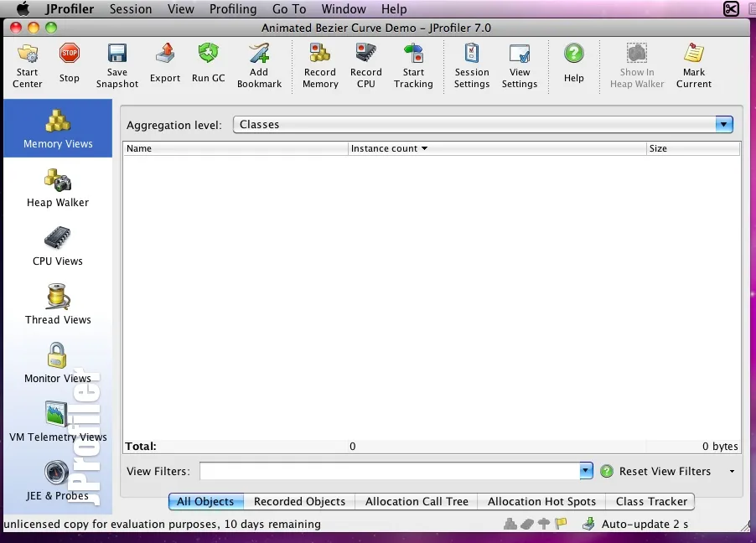Click Show In Heap Walker icon
The width and height of the screenshot is (756, 543).
click(637, 54)
